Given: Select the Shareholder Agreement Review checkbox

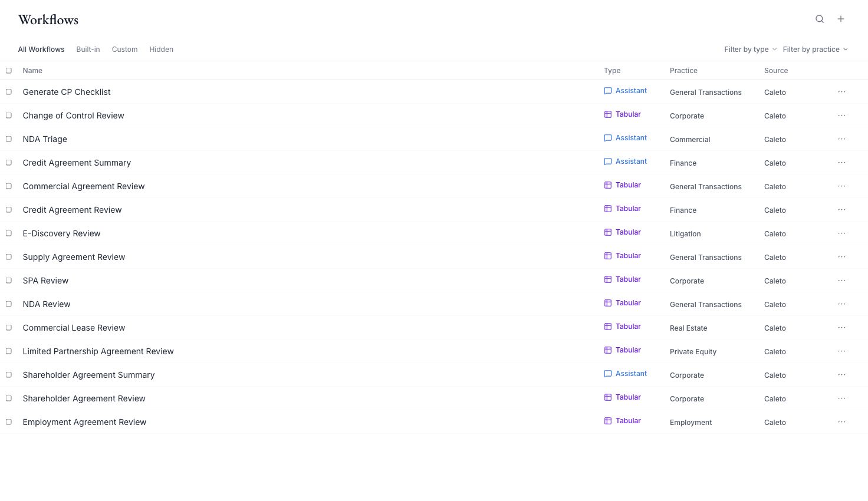Looking at the screenshot, I should click(x=9, y=398).
